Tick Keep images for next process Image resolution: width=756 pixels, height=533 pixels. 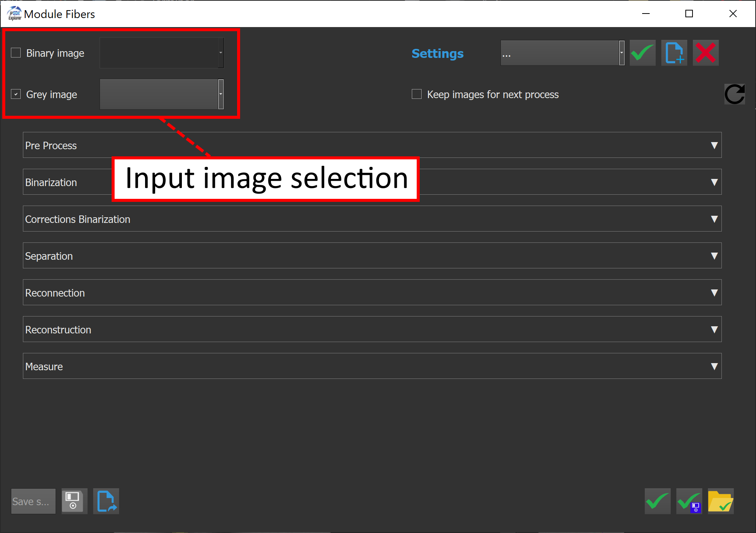(x=417, y=94)
